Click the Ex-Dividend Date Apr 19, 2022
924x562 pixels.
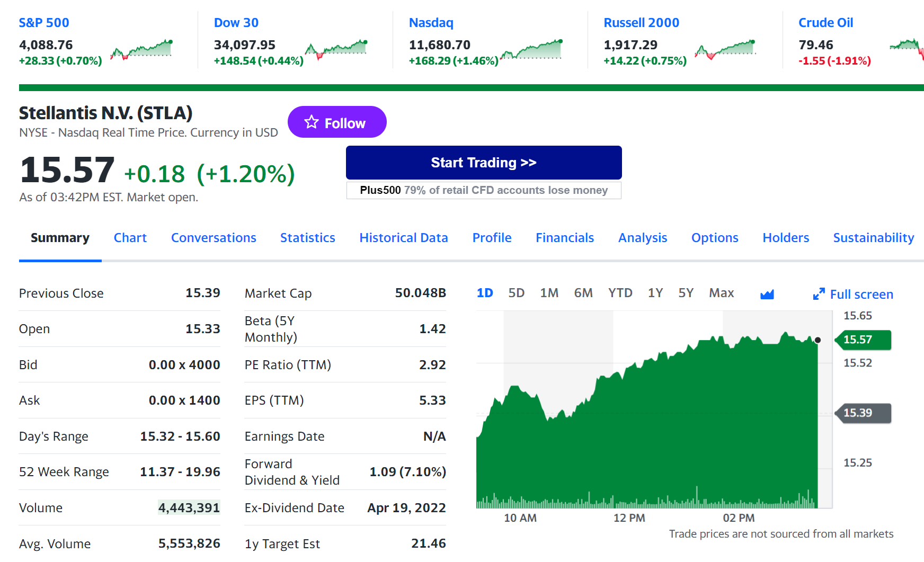click(x=406, y=508)
